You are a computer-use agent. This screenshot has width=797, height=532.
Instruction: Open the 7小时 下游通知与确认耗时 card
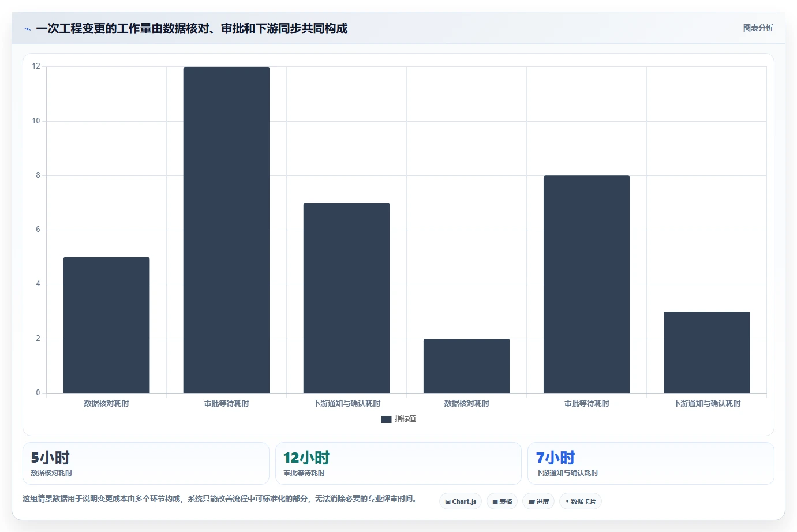coord(651,463)
